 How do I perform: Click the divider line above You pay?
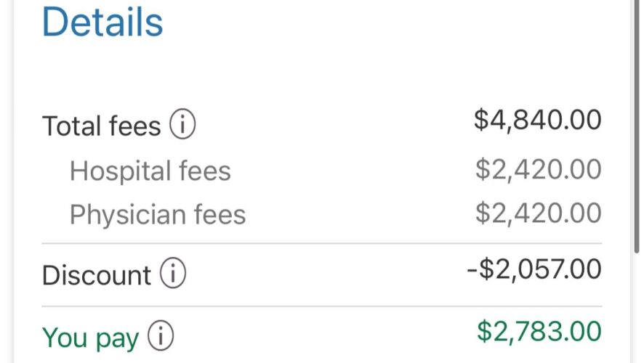click(321, 306)
